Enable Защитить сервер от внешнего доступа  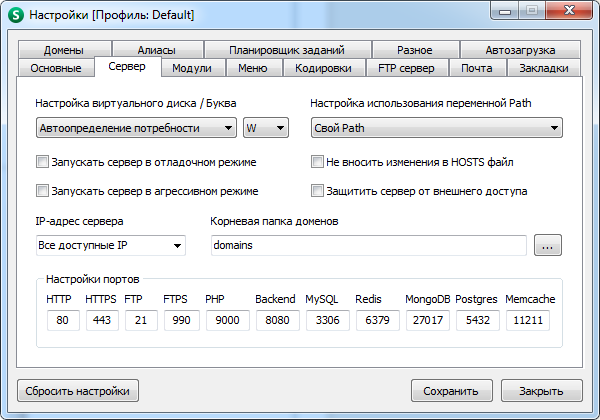(x=318, y=191)
